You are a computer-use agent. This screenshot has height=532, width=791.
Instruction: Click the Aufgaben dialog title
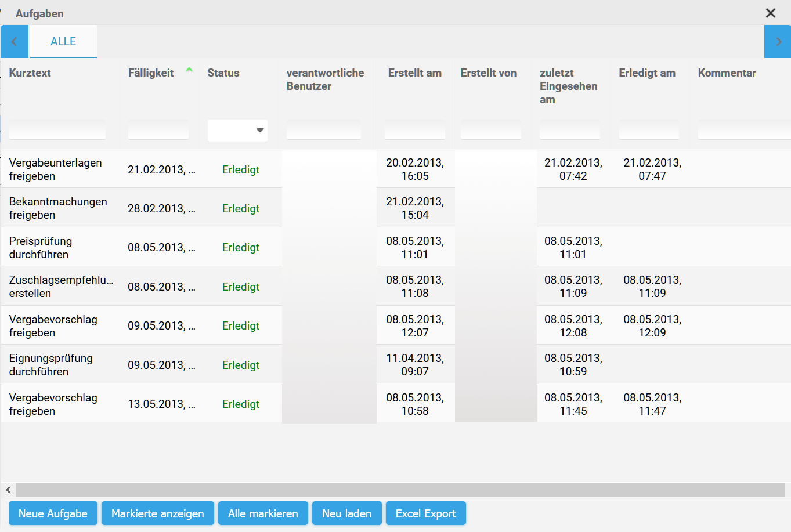click(39, 13)
